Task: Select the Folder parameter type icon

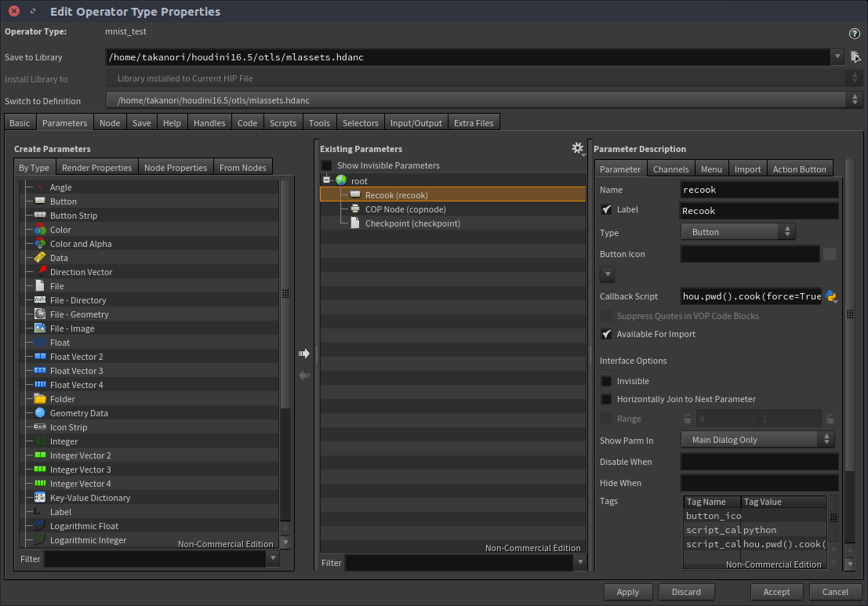Action: 40,399
